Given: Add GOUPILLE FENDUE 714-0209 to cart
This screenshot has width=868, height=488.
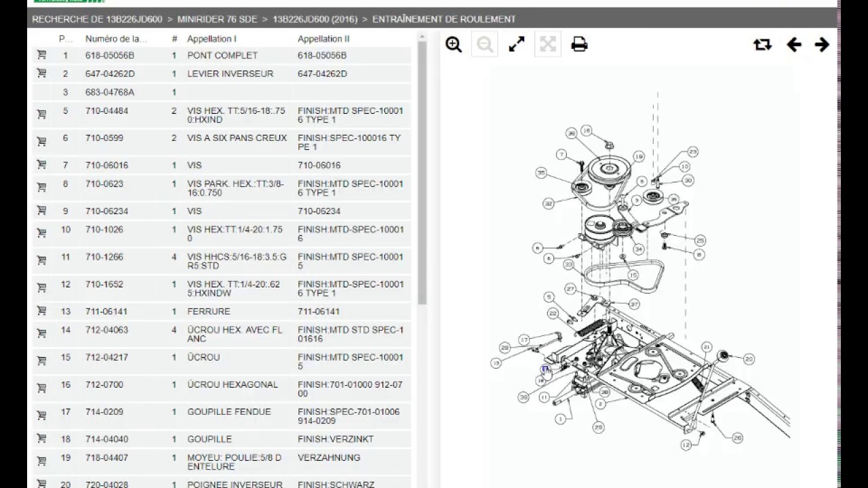Looking at the screenshot, I should click(x=41, y=415).
